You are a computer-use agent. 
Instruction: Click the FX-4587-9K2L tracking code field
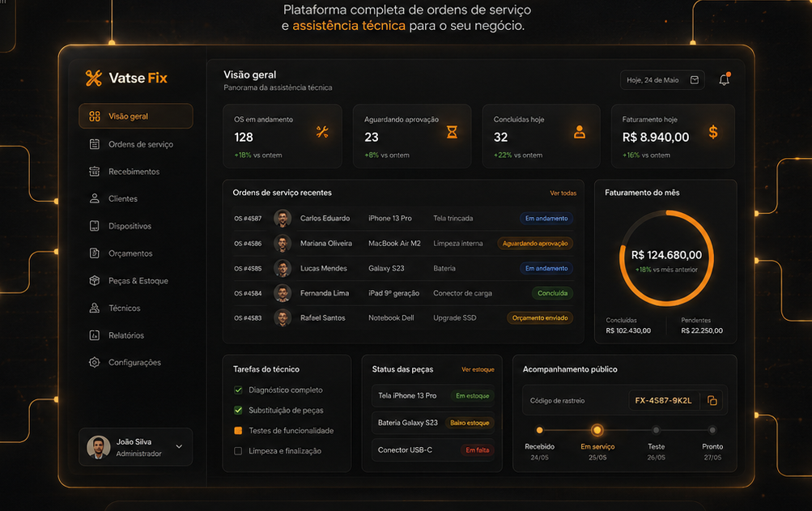tap(663, 400)
